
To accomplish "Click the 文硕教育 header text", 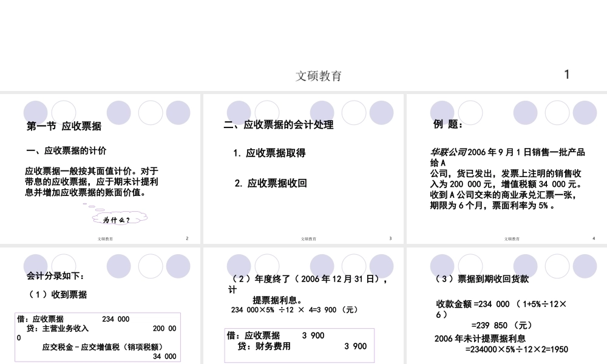I will (320, 75).
